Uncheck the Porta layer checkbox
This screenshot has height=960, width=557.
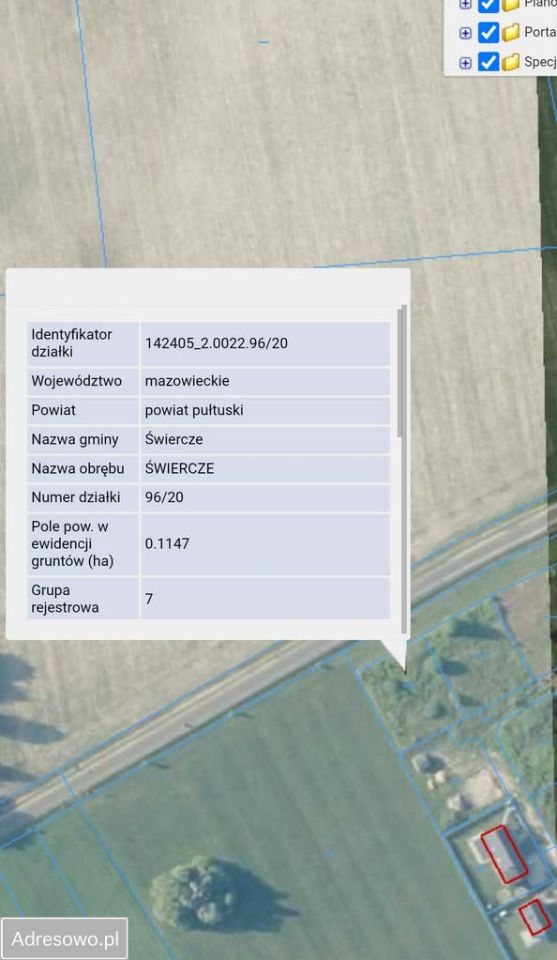point(488,32)
